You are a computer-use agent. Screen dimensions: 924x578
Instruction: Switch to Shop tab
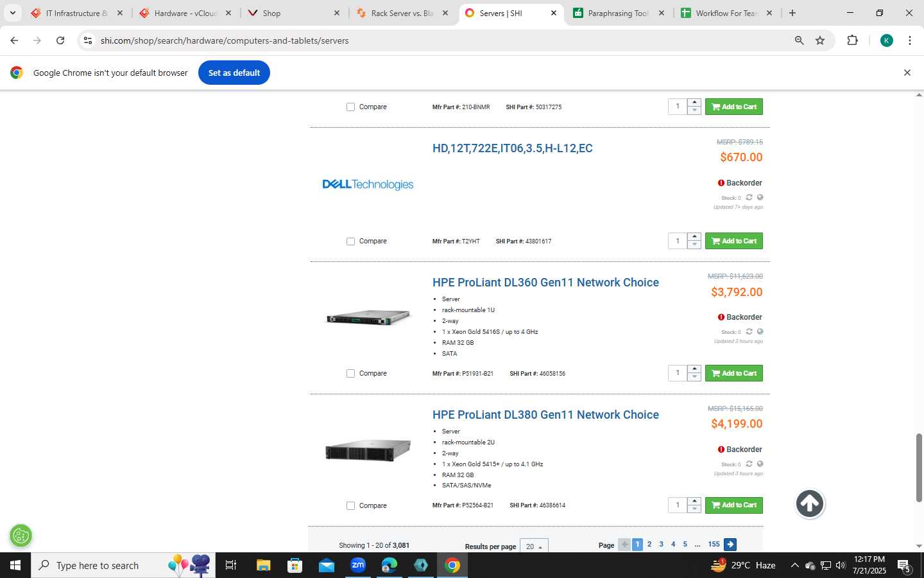293,13
